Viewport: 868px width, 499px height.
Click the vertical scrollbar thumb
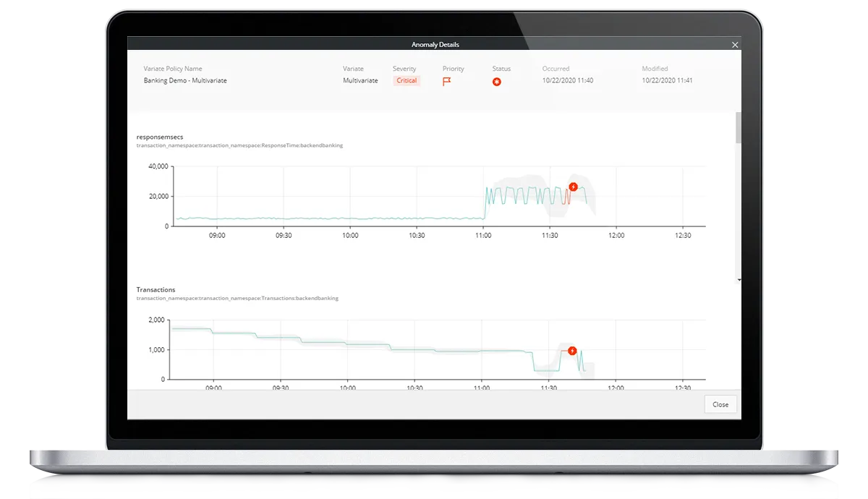tap(739, 128)
